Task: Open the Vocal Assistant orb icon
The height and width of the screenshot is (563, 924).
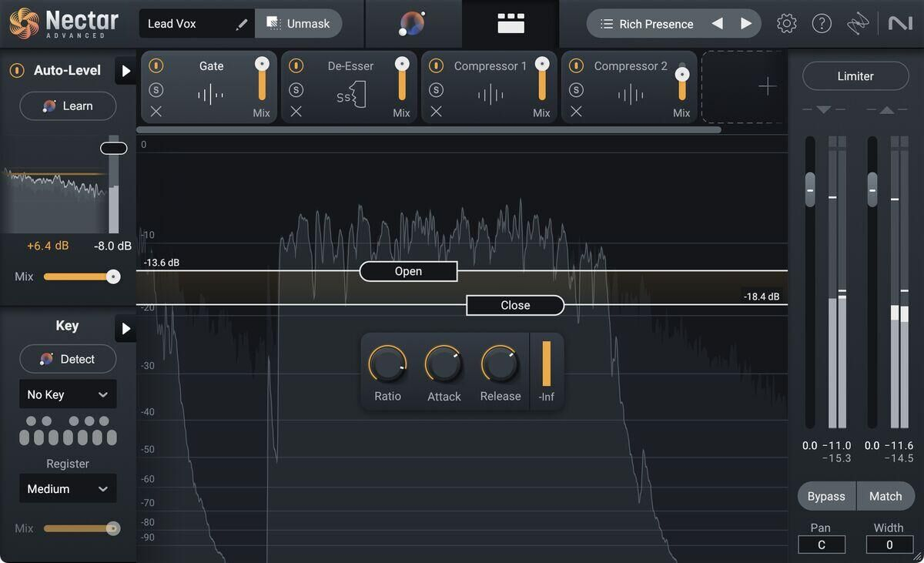Action: pos(412,24)
